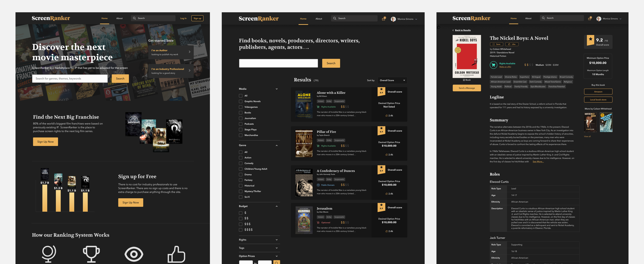644x264 pixels.
Task: Select the Home tab on results page
Action: click(x=303, y=19)
